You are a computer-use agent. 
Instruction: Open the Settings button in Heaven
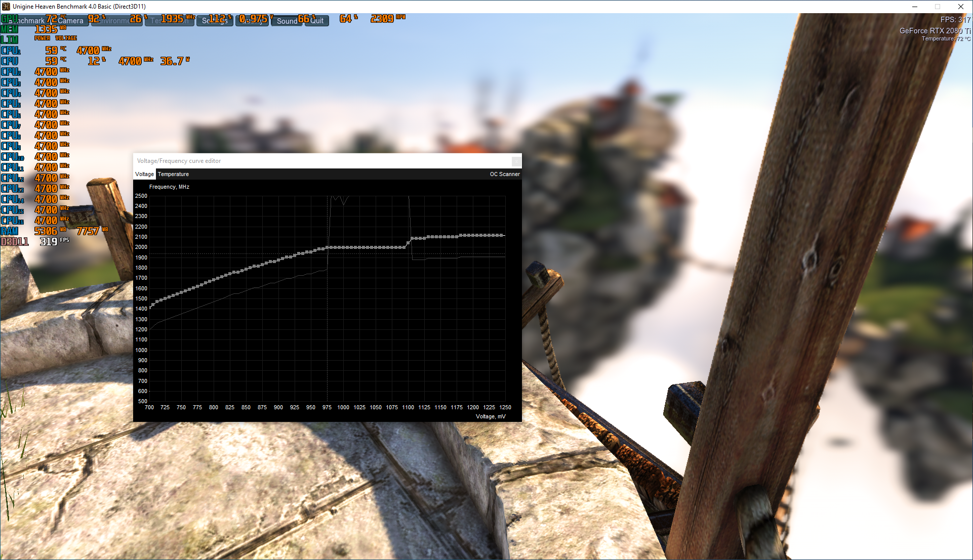tap(214, 21)
